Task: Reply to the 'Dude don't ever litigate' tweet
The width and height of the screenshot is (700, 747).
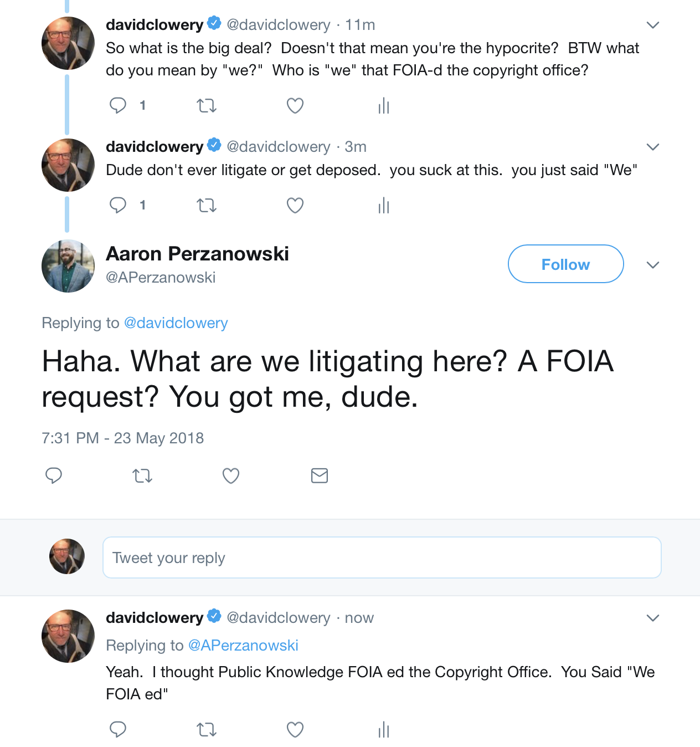Action: point(118,205)
